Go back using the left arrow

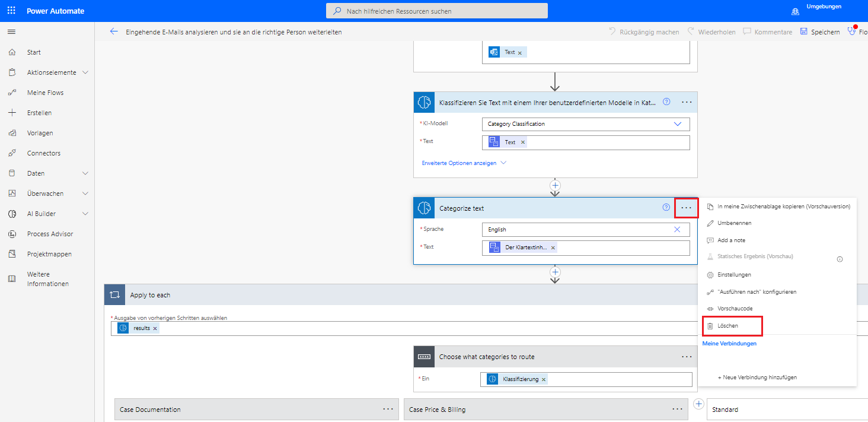pyautogui.click(x=114, y=31)
